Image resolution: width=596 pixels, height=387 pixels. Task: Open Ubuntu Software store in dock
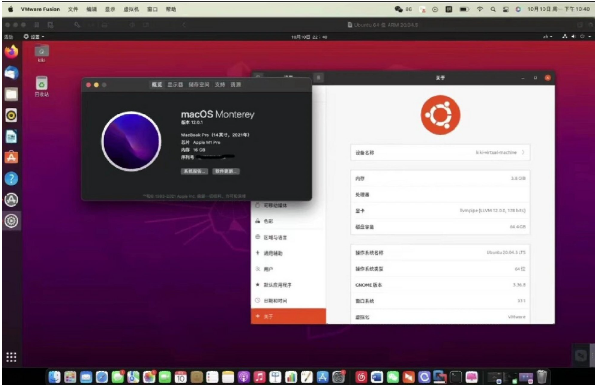click(11, 157)
